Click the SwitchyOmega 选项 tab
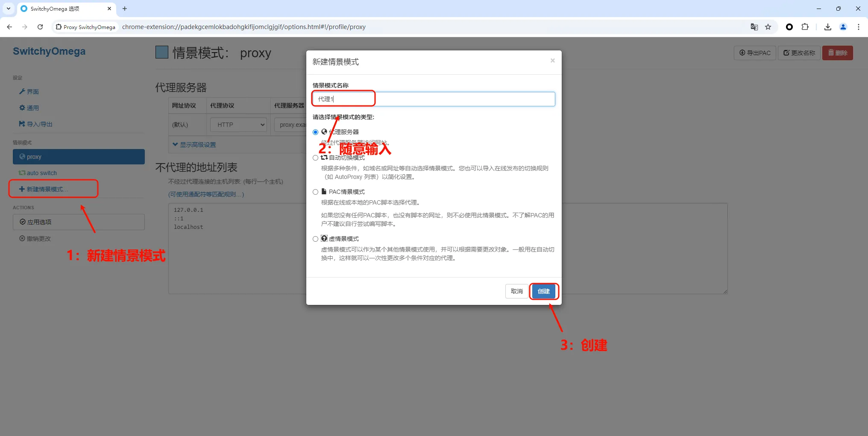Viewport: 868px width, 436px height. (x=67, y=9)
